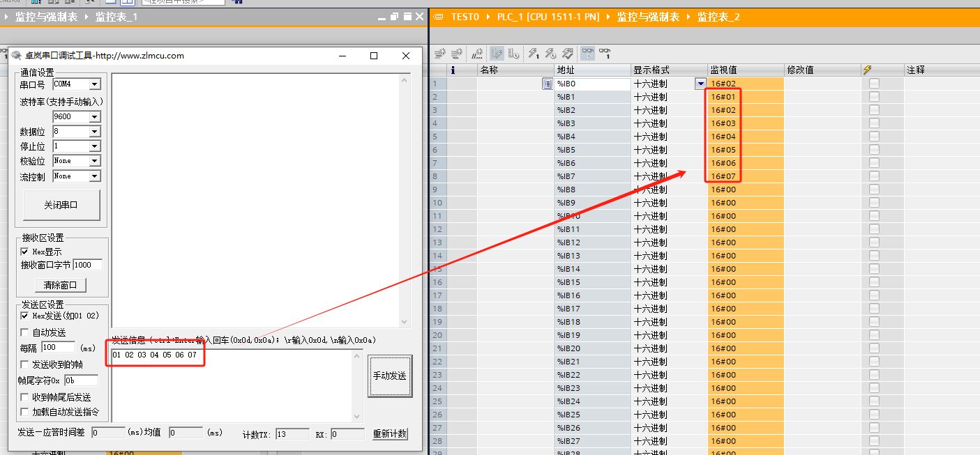Enable the 发送收到的帧 checkbox
The height and width of the screenshot is (455, 980).
25,364
